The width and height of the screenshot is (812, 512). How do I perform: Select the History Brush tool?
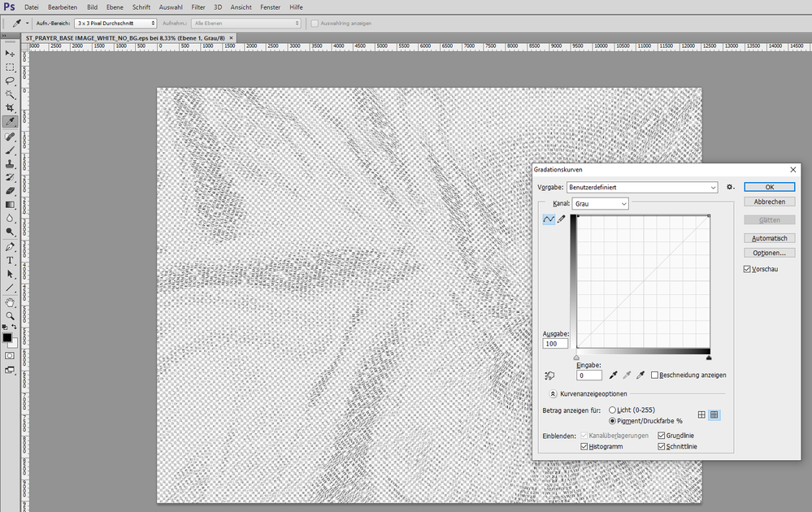point(10,177)
